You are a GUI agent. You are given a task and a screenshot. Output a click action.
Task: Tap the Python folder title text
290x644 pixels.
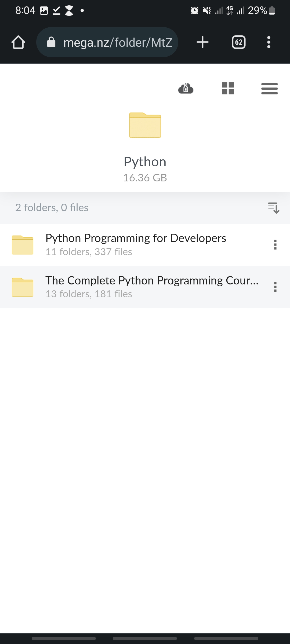click(145, 162)
